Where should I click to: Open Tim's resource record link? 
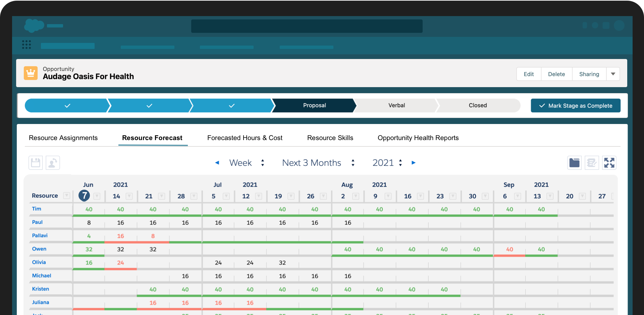point(36,208)
